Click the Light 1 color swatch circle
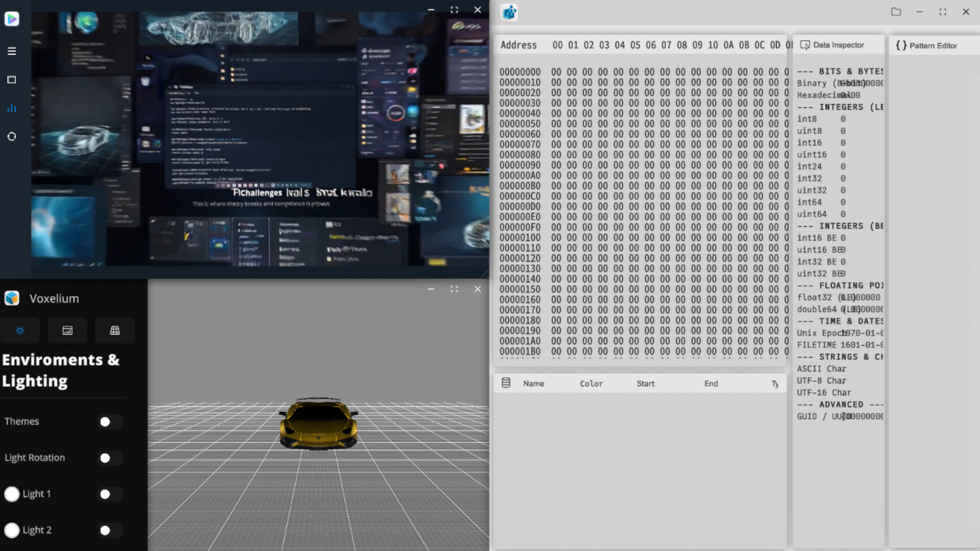 11,494
